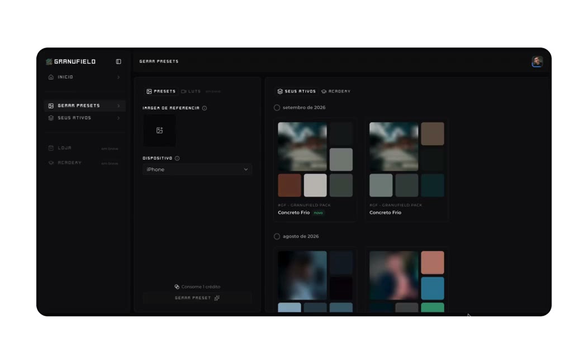Pick the blue swatch in agosto second card
The image size is (588, 364).
(x=433, y=289)
